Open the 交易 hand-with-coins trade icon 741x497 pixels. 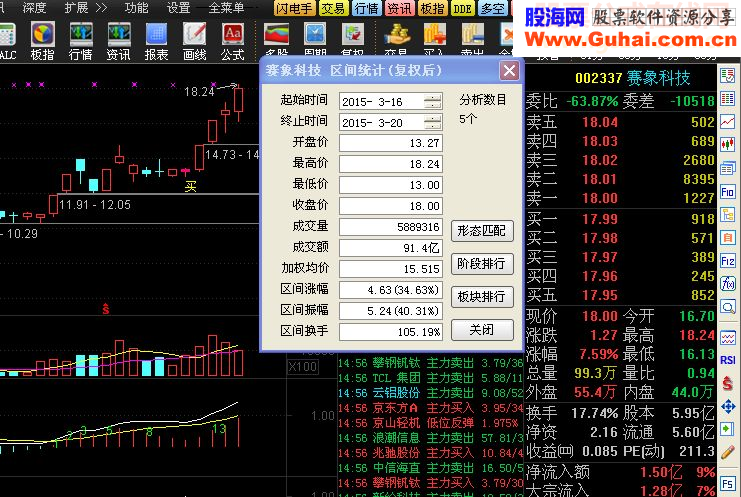[397, 36]
